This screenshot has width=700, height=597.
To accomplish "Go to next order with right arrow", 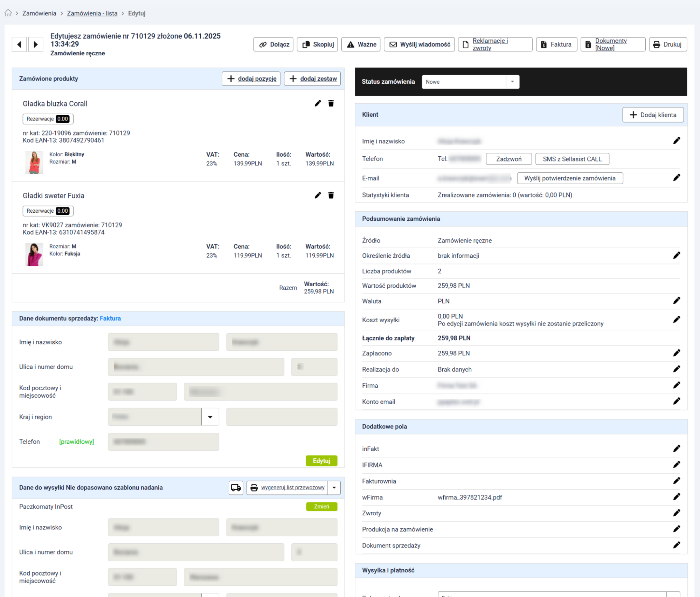I will [35, 44].
